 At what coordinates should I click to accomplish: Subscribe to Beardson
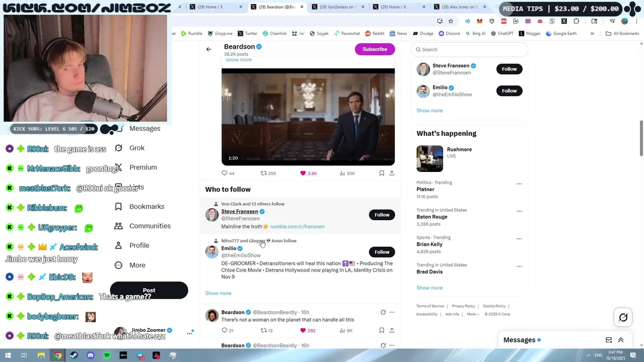[375, 49]
